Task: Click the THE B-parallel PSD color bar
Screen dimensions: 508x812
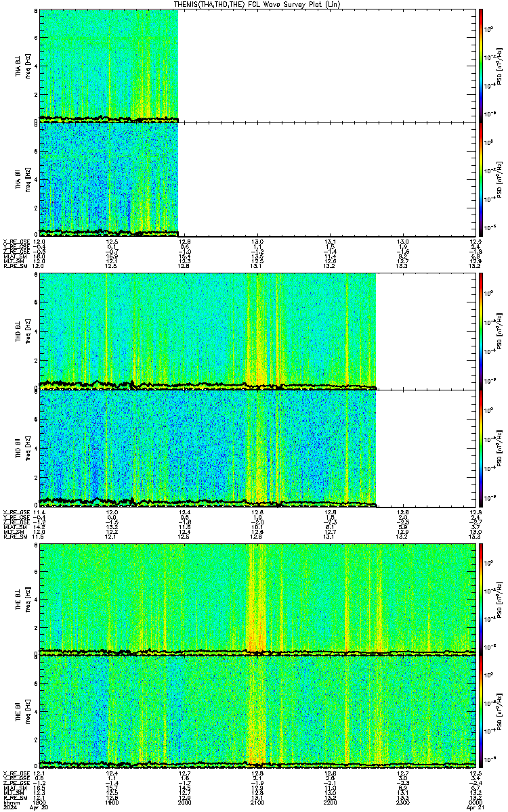Action: coord(480,712)
